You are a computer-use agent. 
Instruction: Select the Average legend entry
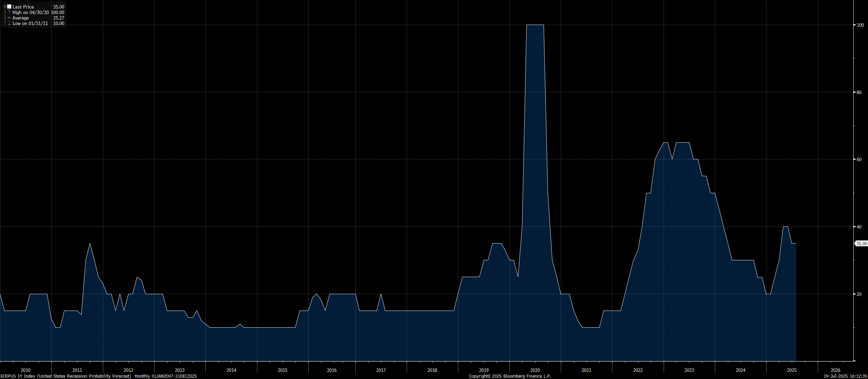(x=21, y=18)
